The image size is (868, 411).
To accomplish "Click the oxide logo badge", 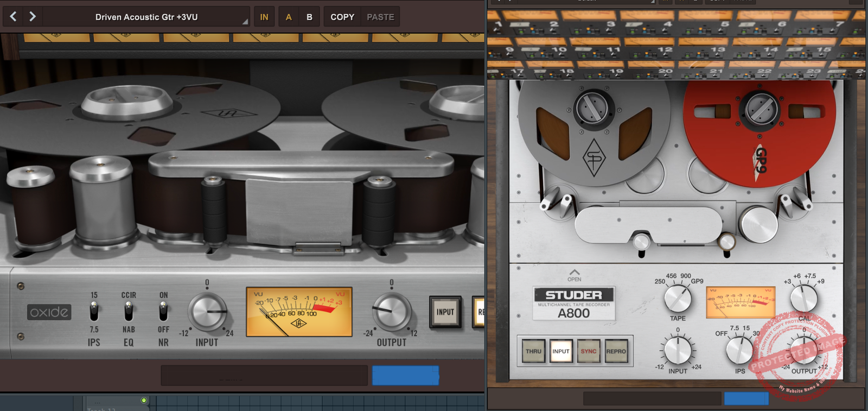I will tap(49, 312).
